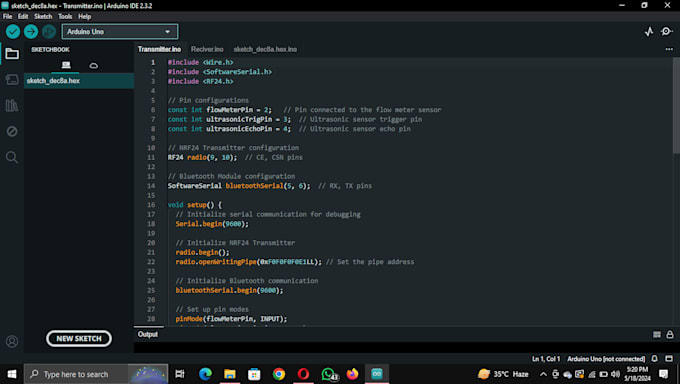Screen dimensions: 680x384
Task: Open the 35°C Haze weather widget
Action: click(x=503, y=374)
